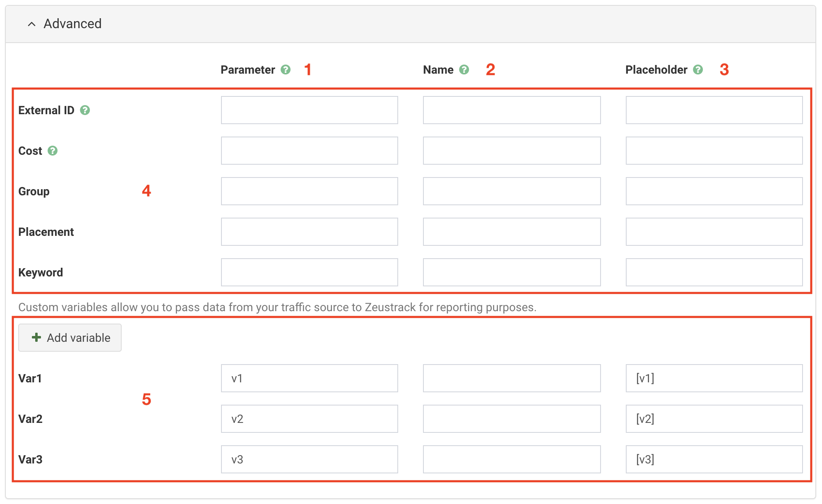822x504 pixels.
Task: Click the Var1 parameter field containing v1
Action: click(x=309, y=378)
